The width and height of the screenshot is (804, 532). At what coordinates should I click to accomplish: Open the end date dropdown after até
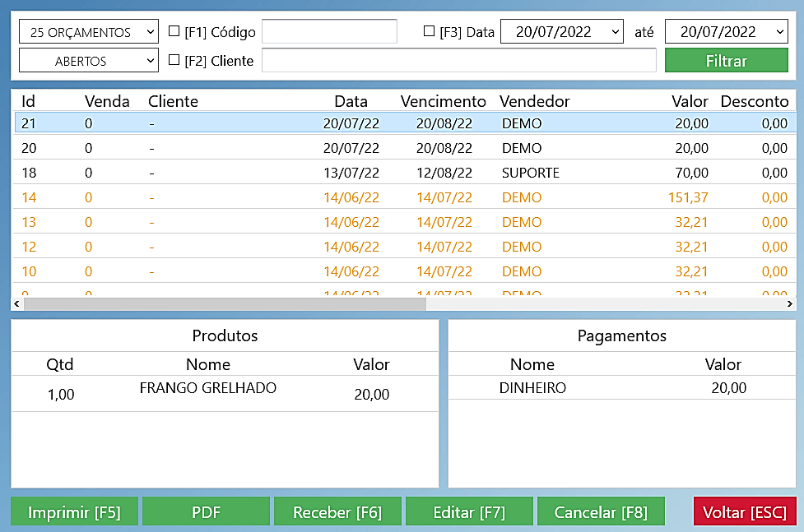(x=726, y=32)
